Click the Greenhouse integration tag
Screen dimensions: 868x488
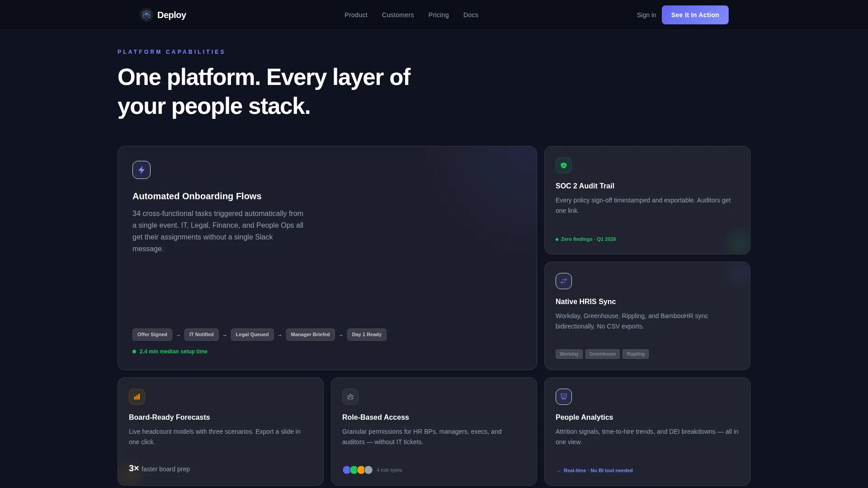click(x=603, y=354)
